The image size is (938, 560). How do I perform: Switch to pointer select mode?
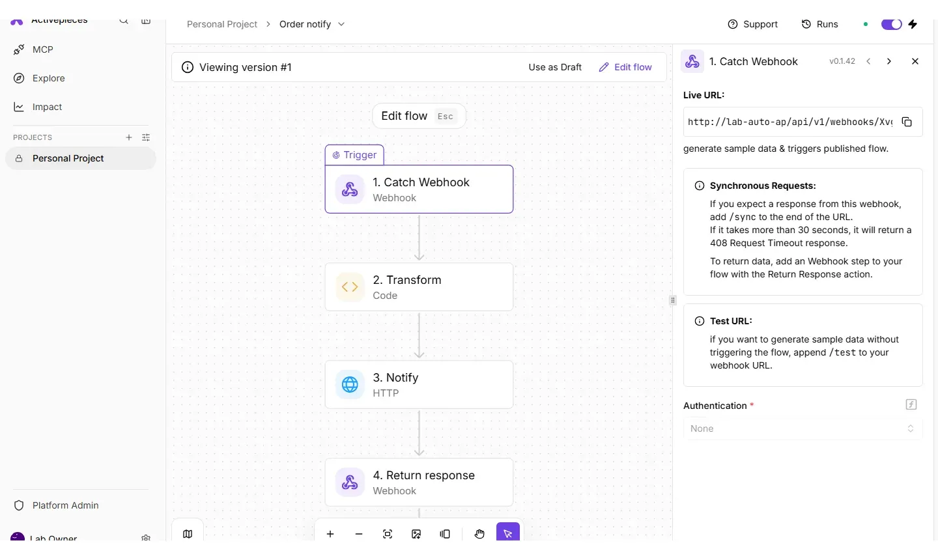pos(508,533)
